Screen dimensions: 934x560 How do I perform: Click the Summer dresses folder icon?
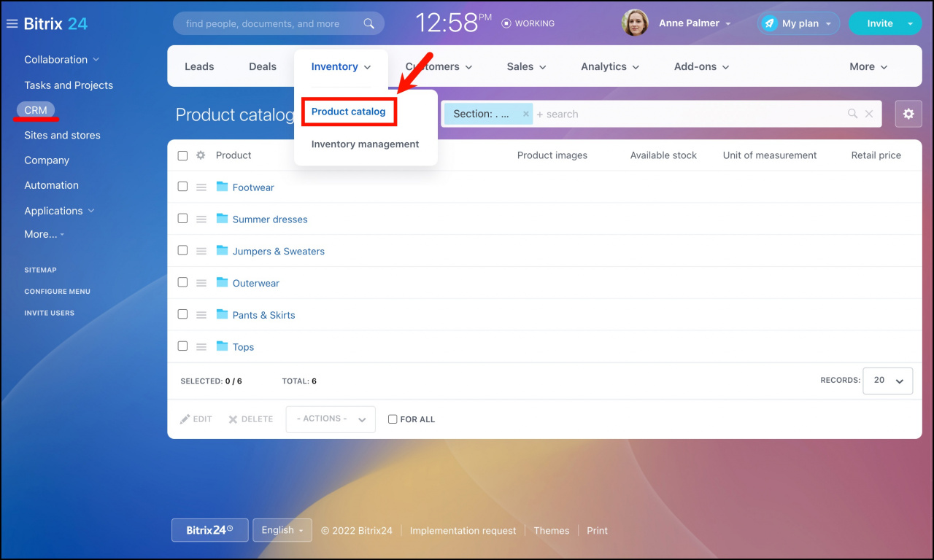pyautogui.click(x=223, y=219)
